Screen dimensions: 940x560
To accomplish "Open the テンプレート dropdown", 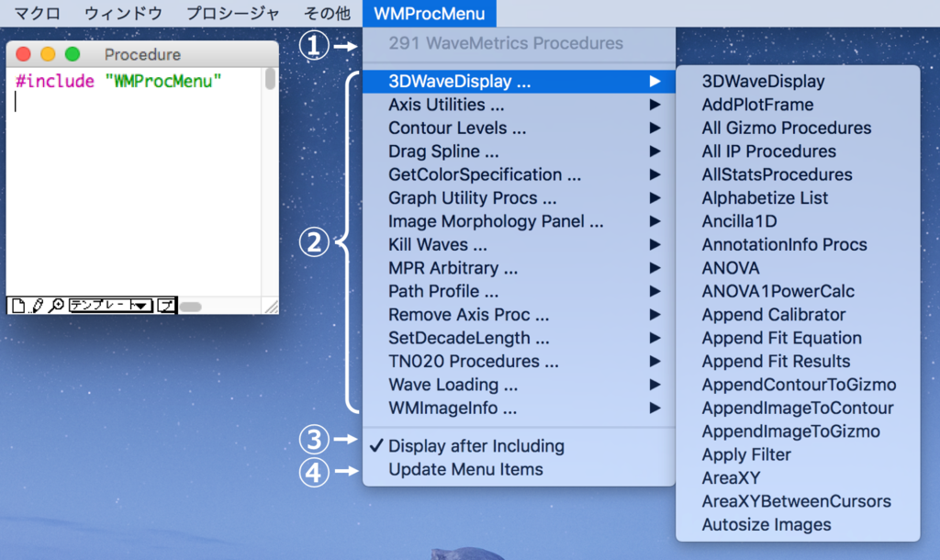I will [109, 305].
